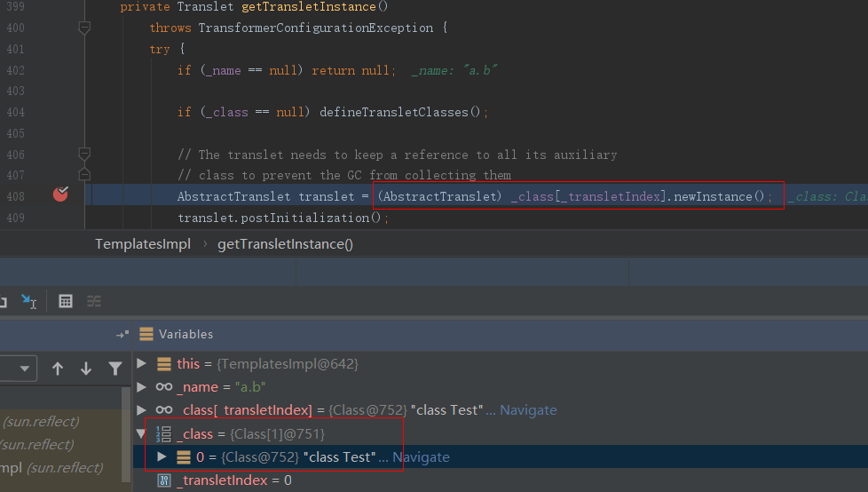The width and height of the screenshot is (868, 492).
Task: Select '_name = "a.b"' variable row
Action: tap(500, 386)
